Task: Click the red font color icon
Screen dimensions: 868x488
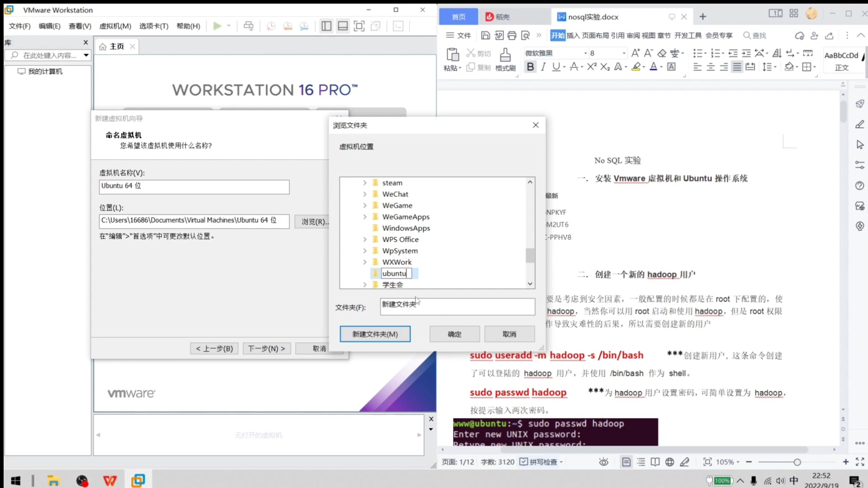Action: (x=653, y=67)
